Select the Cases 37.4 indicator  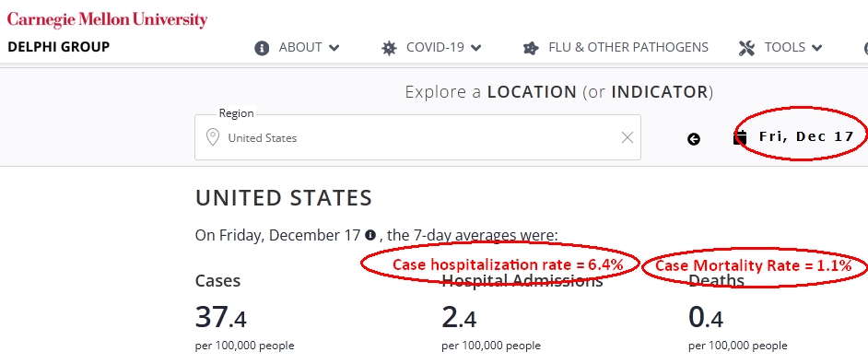(x=245, y=311)
